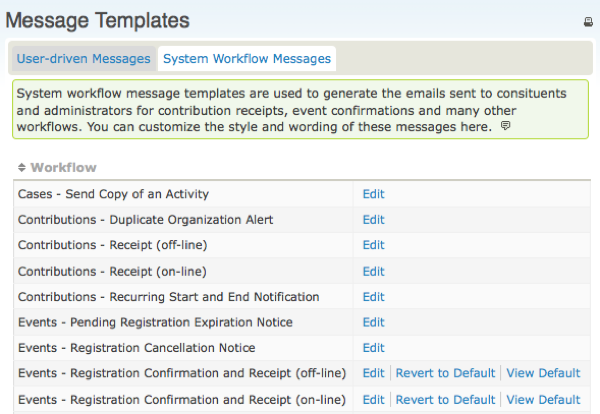The height and width of the screenshot is (414, 600).
Task: Edit Pending Registration Expiration Notice template
Action: 373,322
